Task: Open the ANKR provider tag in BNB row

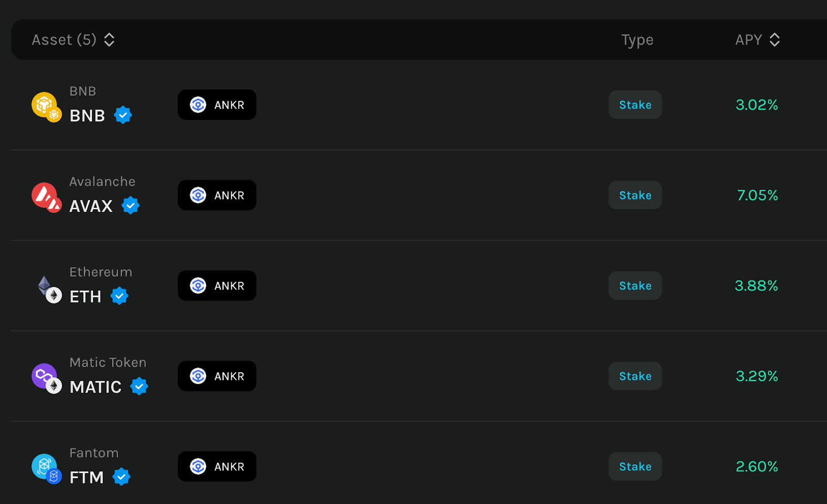Action: [x=217, y=105]
